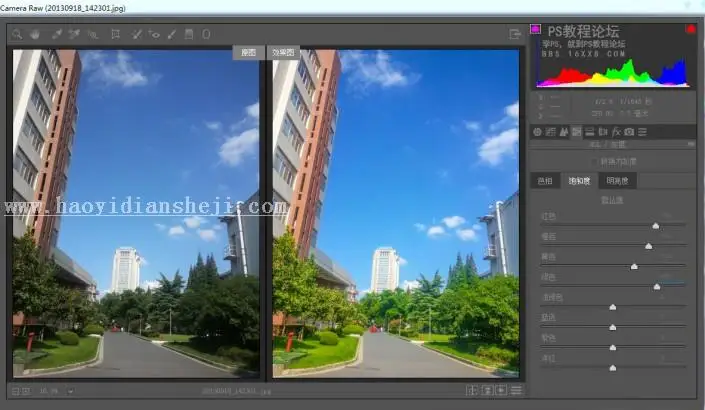
Task: Select the Adjustment Brush tool
Action: click(172, 34)
